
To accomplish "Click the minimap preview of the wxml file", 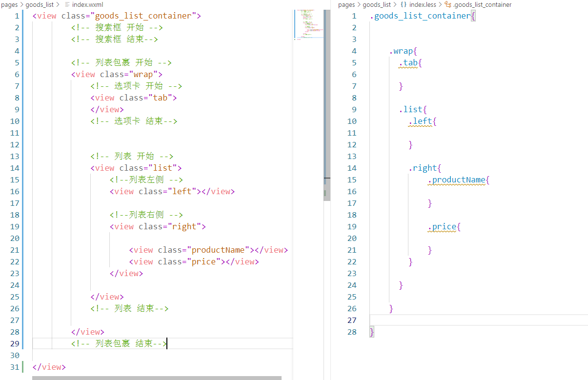I will pos(309,23).
